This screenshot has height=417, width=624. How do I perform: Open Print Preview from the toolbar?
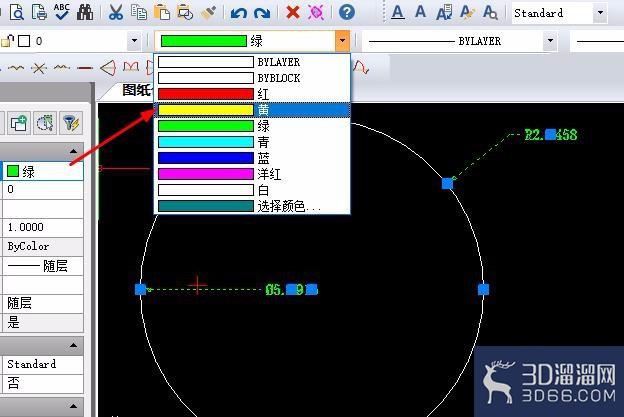[17, 12]
